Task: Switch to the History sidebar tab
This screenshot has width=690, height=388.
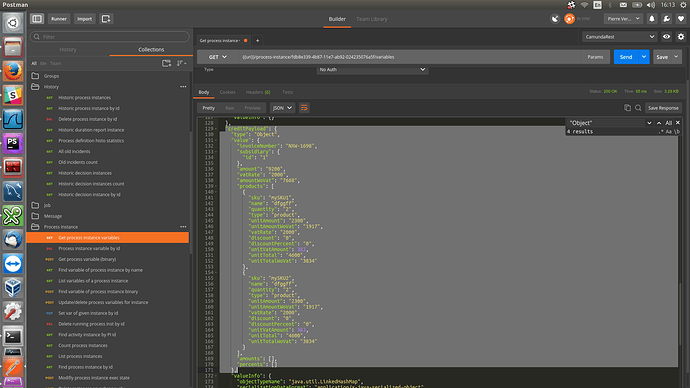Action: pyautogui.click(x=68, y=50)
